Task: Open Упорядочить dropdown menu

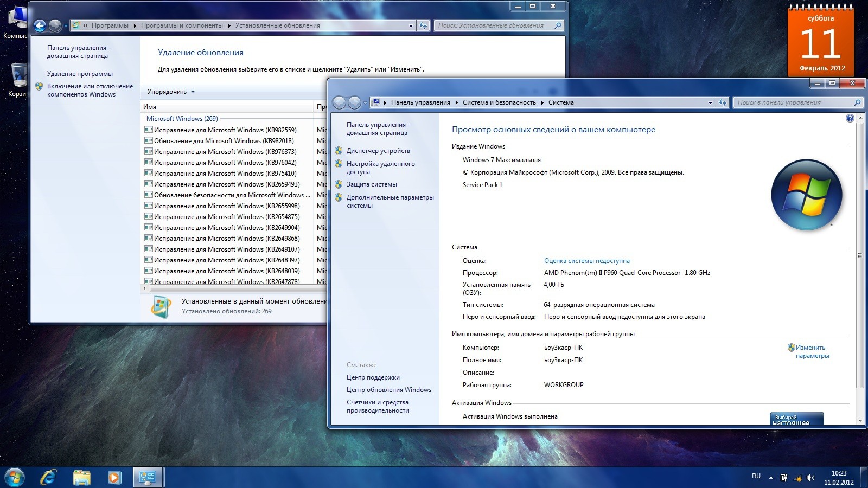Action: pyautogui.click(x=171, y=92)
